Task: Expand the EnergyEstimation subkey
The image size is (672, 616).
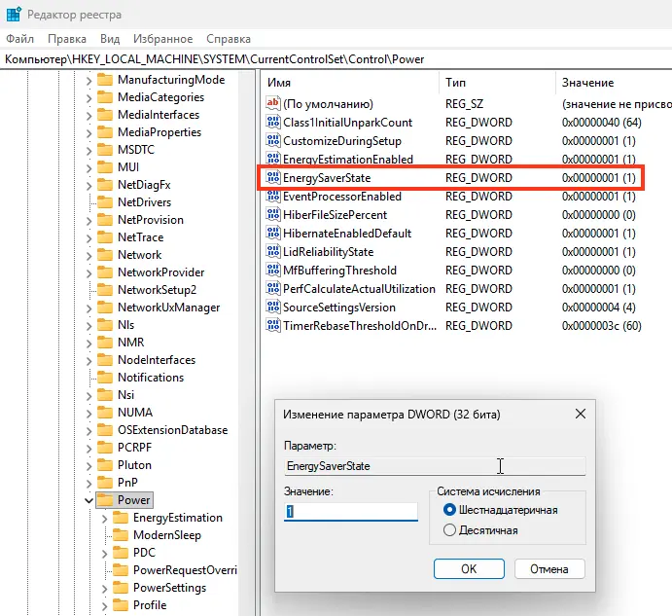Action: click(x=105, y=518)
